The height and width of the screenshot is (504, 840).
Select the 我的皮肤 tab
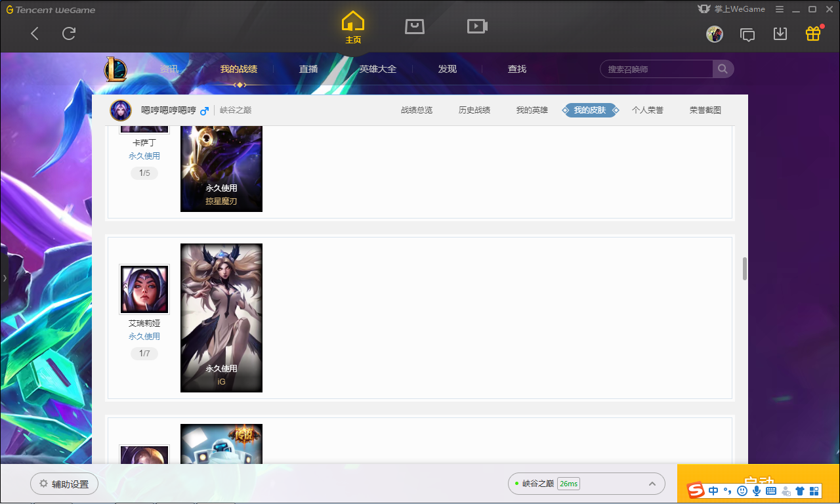click(590, 110)
